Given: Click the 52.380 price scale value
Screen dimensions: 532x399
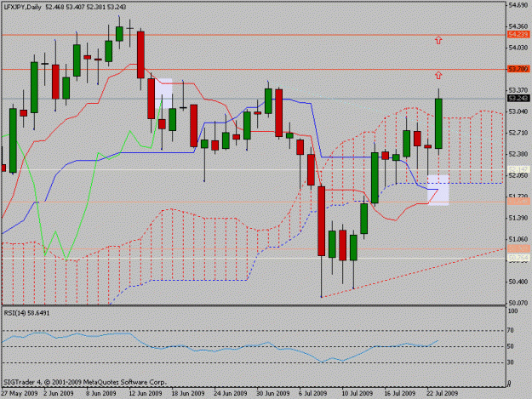Looking at the screenshot, I should pos(518,154).
